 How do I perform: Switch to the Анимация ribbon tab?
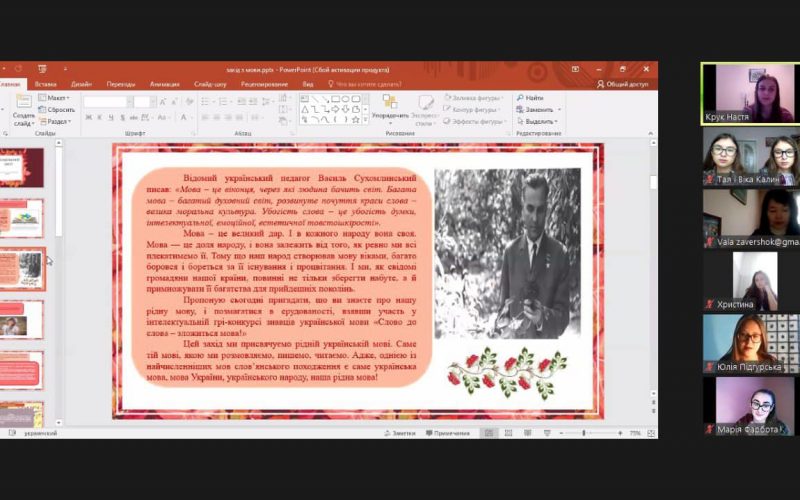[164, 85]
